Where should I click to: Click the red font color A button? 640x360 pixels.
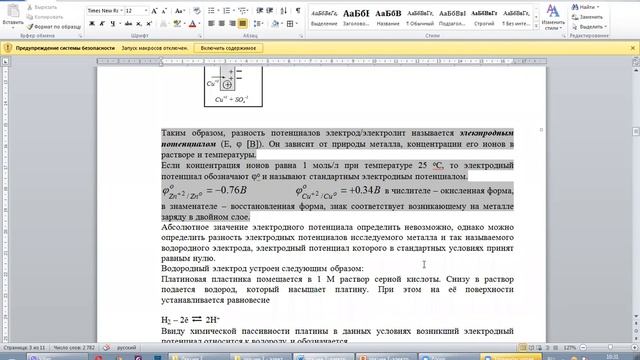pos(193,24)
